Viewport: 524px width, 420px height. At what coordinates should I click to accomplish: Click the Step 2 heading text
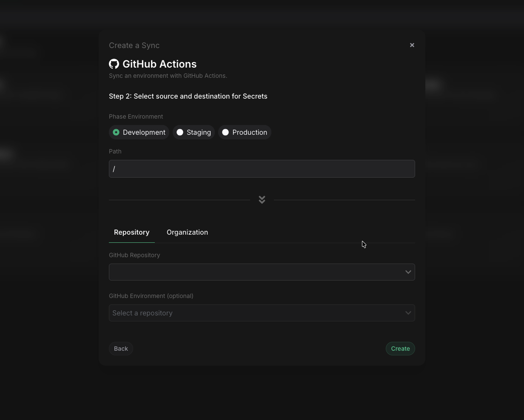188,96
